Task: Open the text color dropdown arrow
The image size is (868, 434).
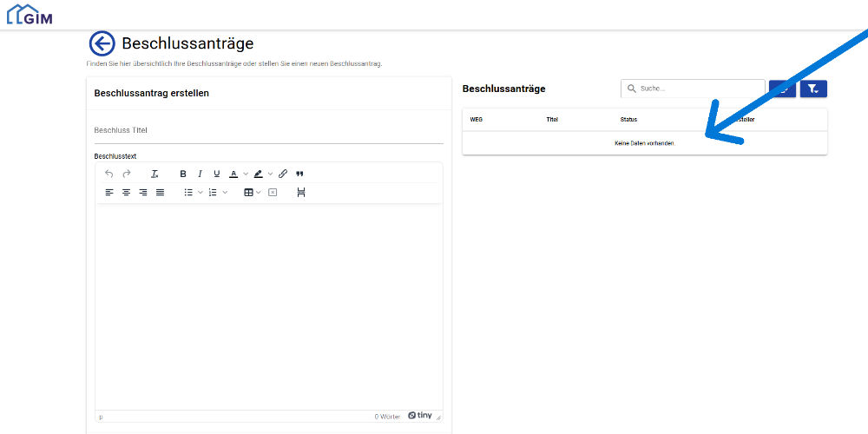Action: (x=246, y=174)
